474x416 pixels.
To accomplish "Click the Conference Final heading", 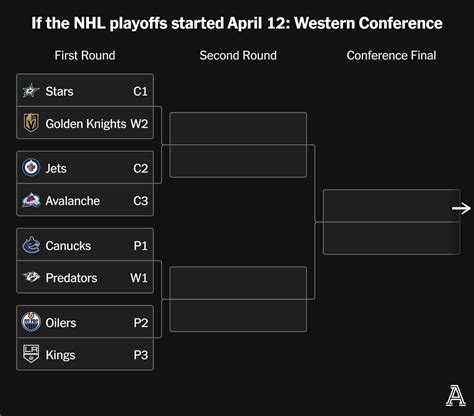I will [391, 55].
